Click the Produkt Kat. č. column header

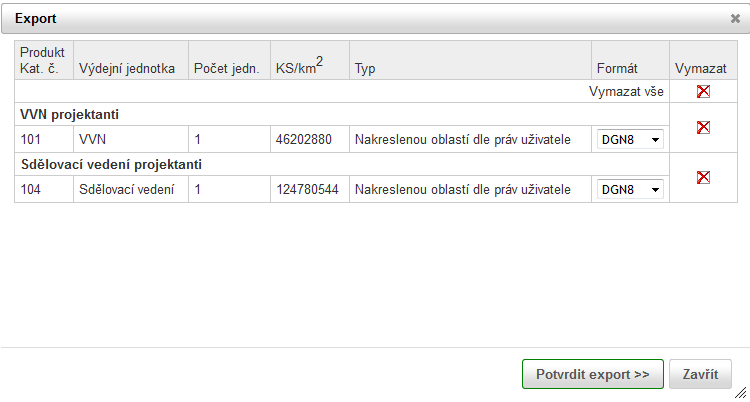pos(42,60)
